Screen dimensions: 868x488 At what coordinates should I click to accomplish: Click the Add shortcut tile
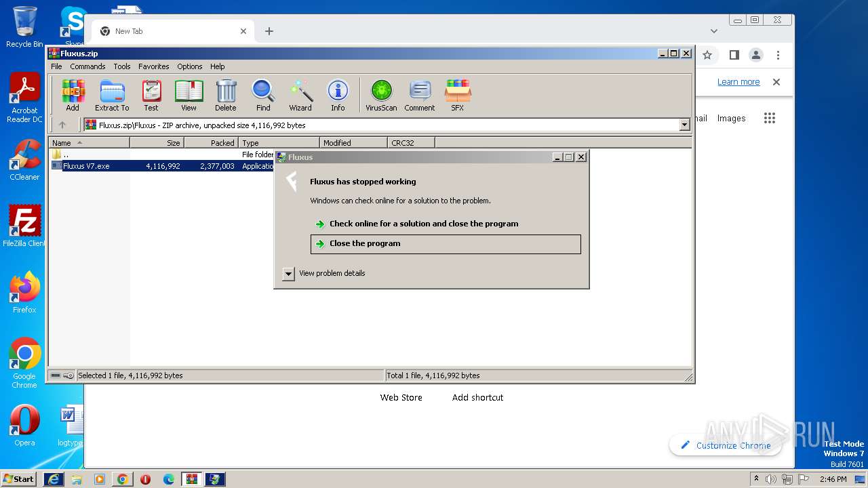pyautogui.click(x=477, y=397)
